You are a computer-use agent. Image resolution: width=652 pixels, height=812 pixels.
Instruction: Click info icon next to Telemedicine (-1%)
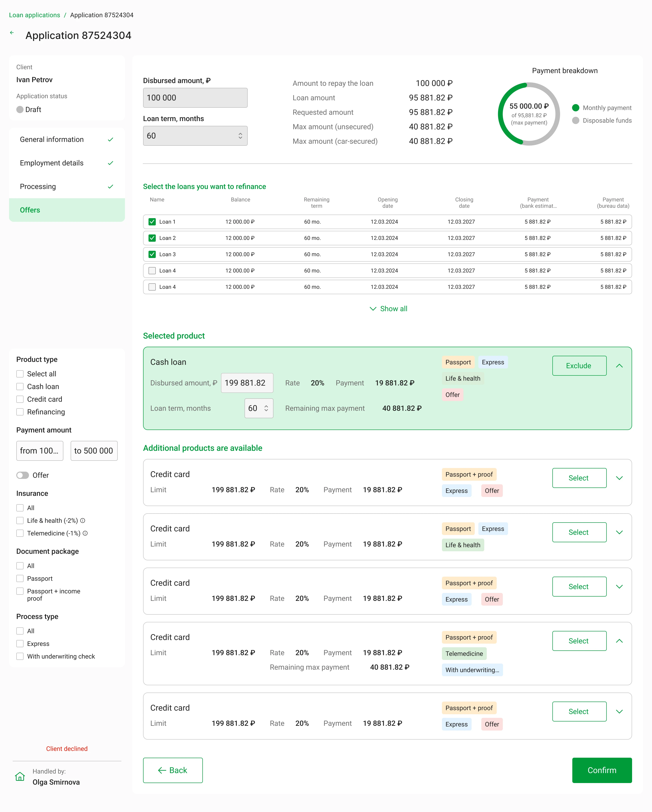point(85,533)
